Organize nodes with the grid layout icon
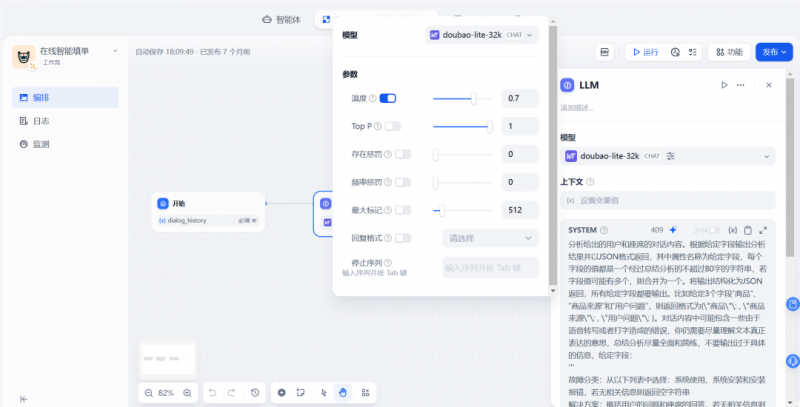800x407 pixels. pos(365,393)
